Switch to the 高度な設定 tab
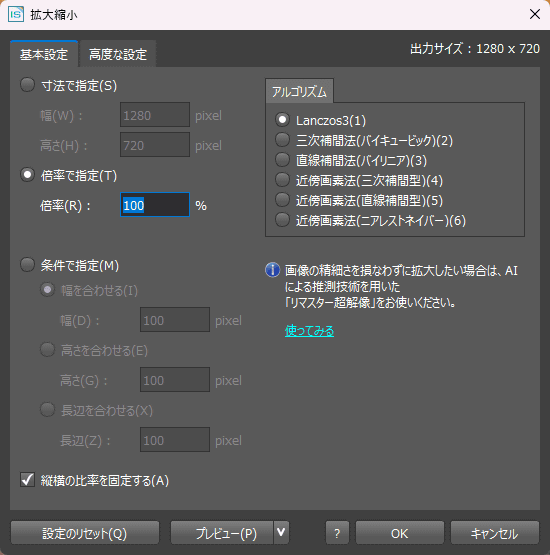 tap(118, 54)
